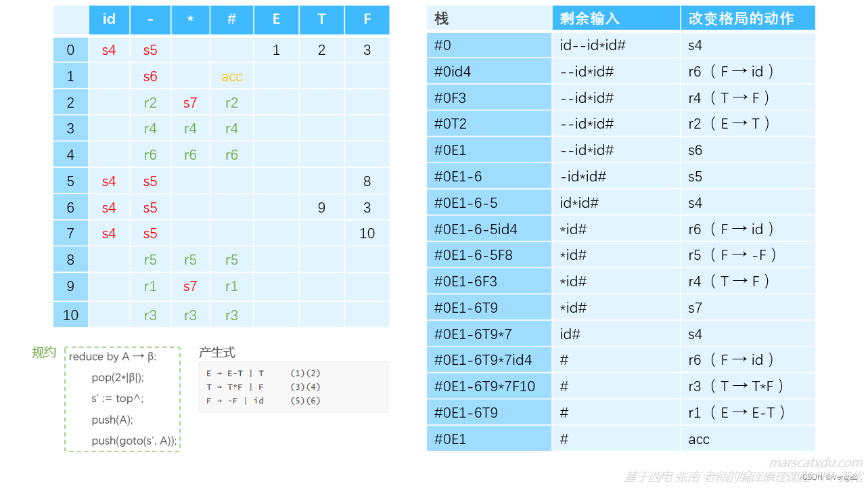Select the '改变格局的动作' column header
Image resolution: width=868 pixels, height=488 pixels.
[748, 18]
